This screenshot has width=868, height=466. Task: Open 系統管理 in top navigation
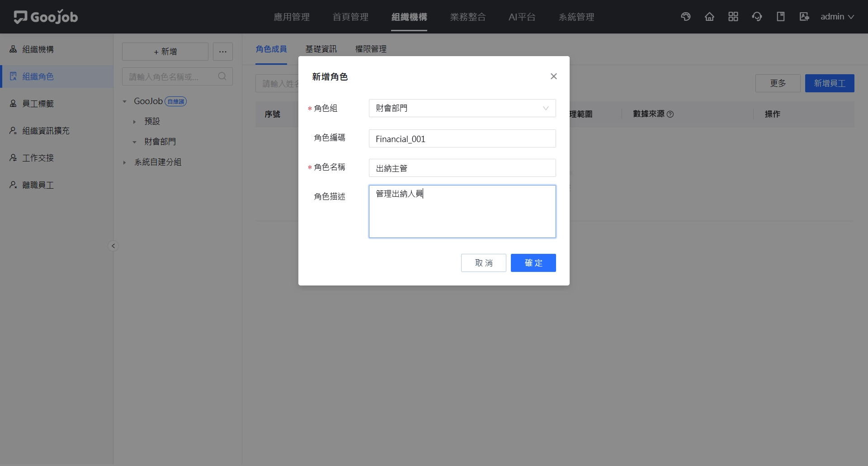click(x=576, y=17)
